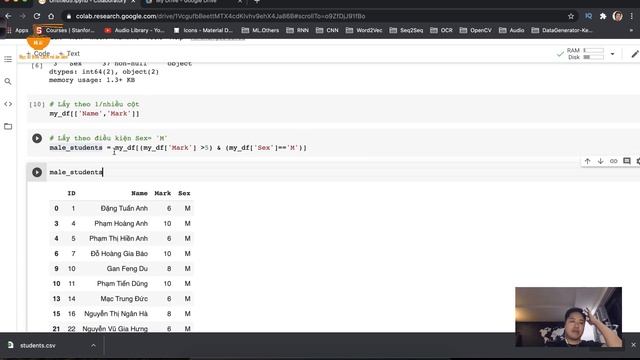Select the Đỗ Hoàng Gia Bảo name cell
Image resolution: width=640 pixels, height=360 pixels.
119,253
